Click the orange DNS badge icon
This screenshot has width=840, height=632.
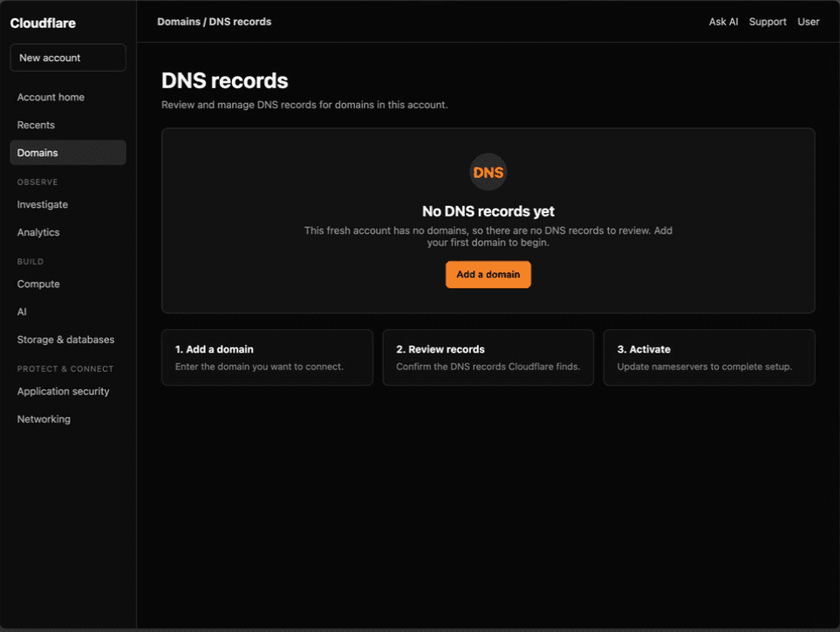488,172
